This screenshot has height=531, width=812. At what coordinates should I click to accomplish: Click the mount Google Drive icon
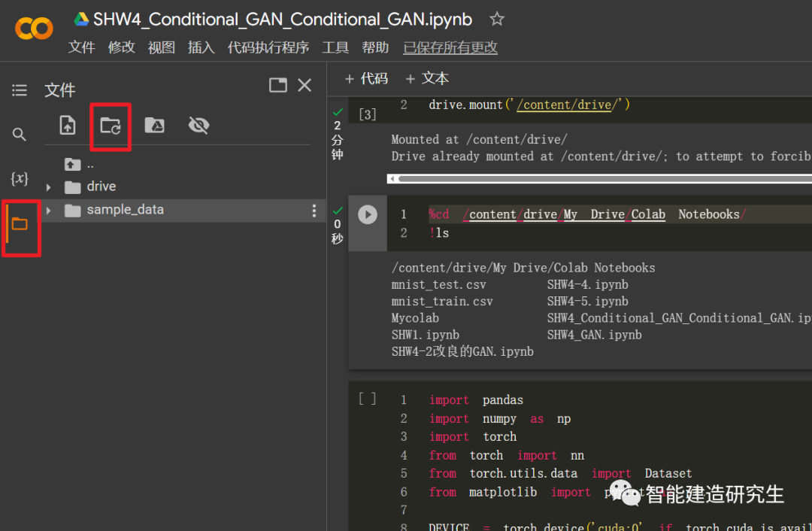[154, 126]
